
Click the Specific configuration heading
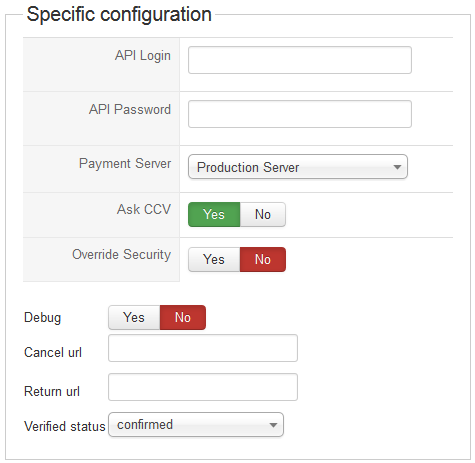pos(119,14)
